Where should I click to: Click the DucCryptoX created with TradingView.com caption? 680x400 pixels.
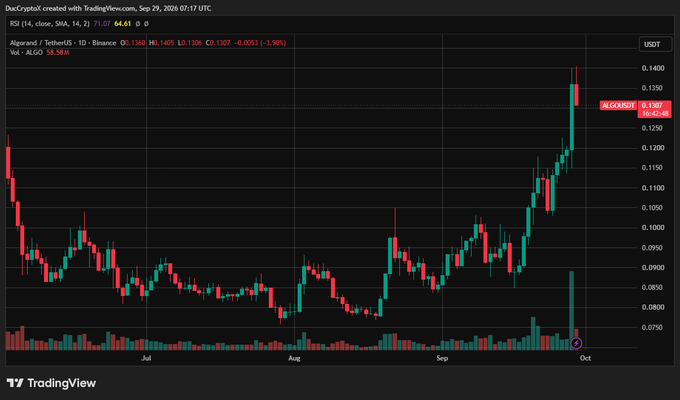pyautogui.click(x=108, y=8)
